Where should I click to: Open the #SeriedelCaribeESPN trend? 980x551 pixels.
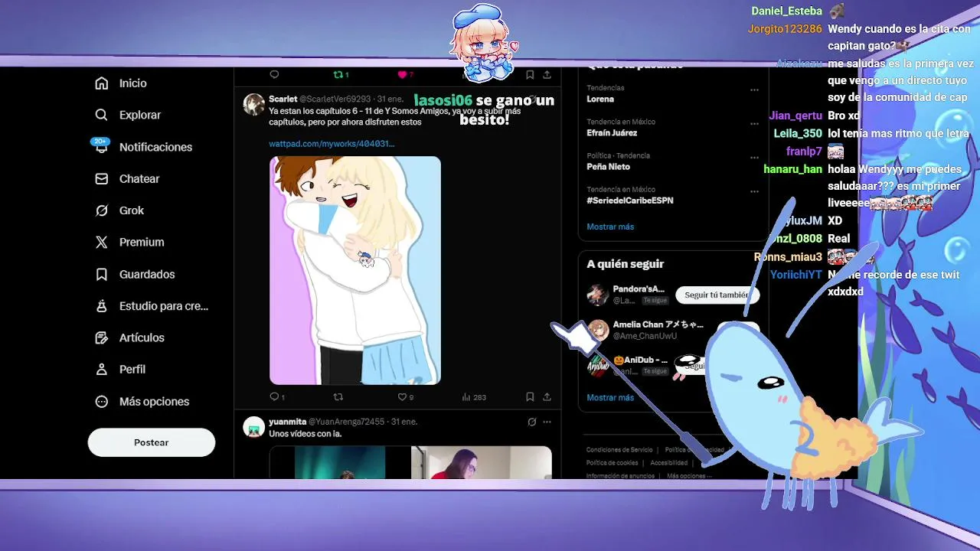[630, 201]
